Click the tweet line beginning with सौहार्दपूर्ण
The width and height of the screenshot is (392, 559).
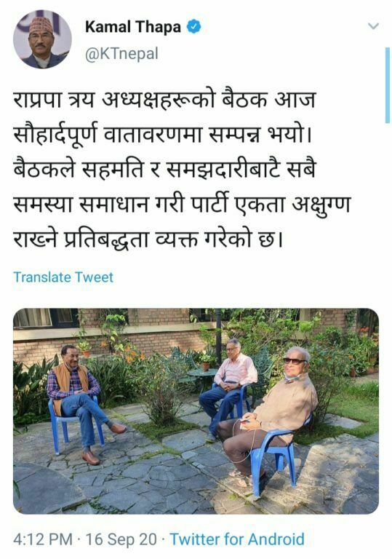(x=163, y=135)
